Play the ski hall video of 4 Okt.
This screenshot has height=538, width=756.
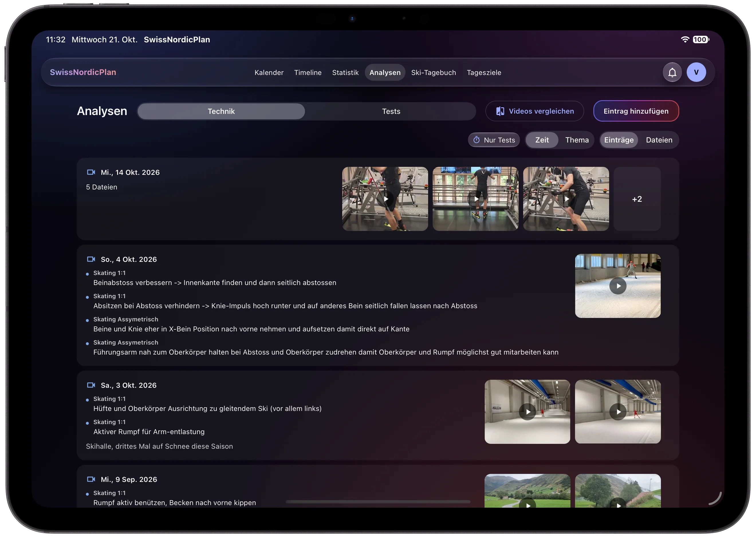(618, 286)
